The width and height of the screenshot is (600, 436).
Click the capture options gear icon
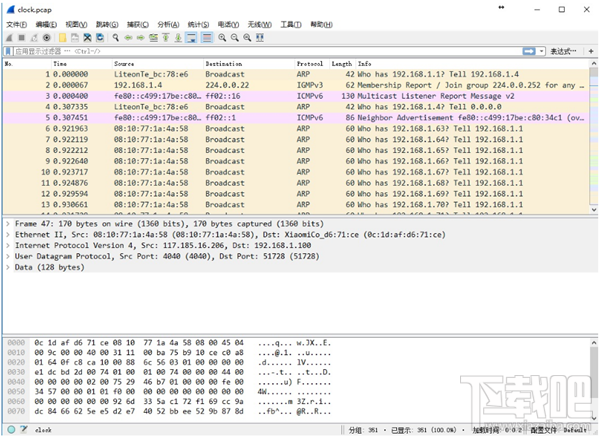click(x=46, y=37)
